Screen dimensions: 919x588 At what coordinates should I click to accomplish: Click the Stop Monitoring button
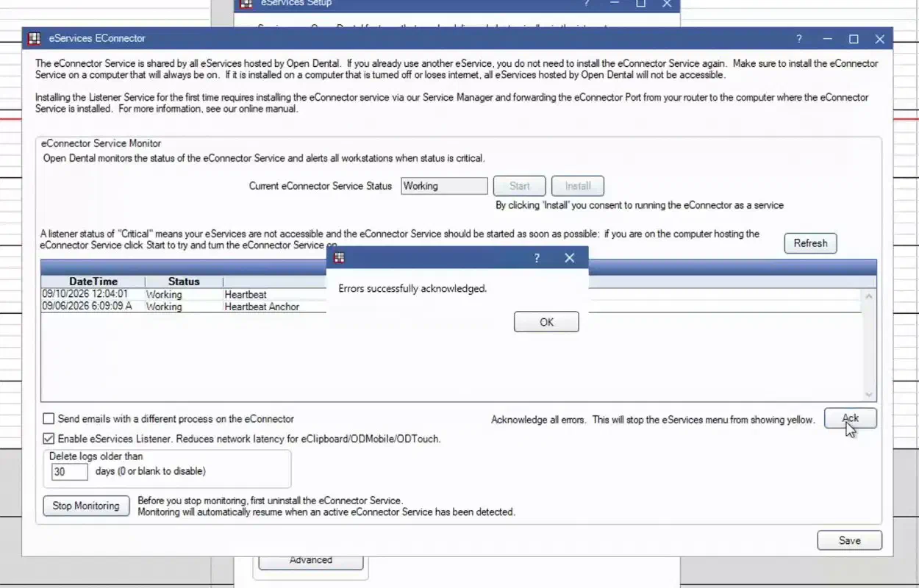[x=86, y=506]
